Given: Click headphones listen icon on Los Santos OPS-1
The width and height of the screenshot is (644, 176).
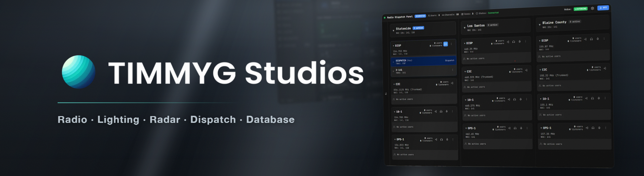Looking at the screenshot, I should click(515, 128).
